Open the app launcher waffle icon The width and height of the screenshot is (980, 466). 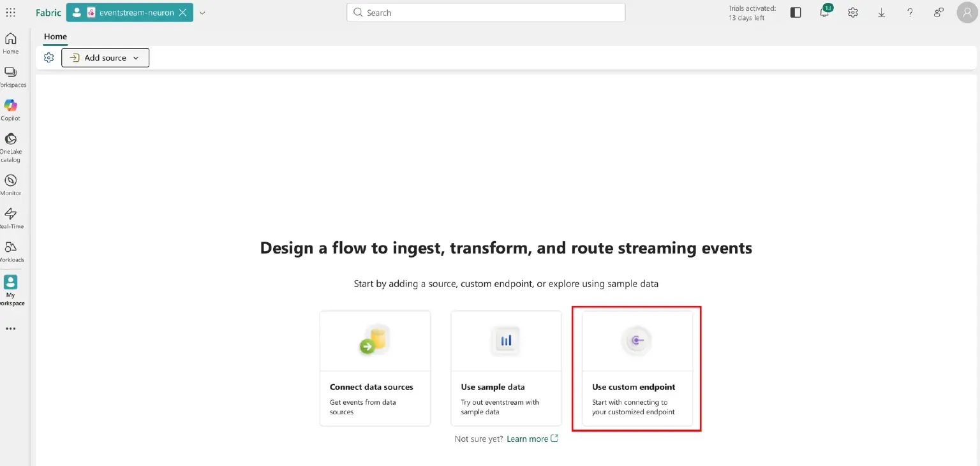(11, 13)
